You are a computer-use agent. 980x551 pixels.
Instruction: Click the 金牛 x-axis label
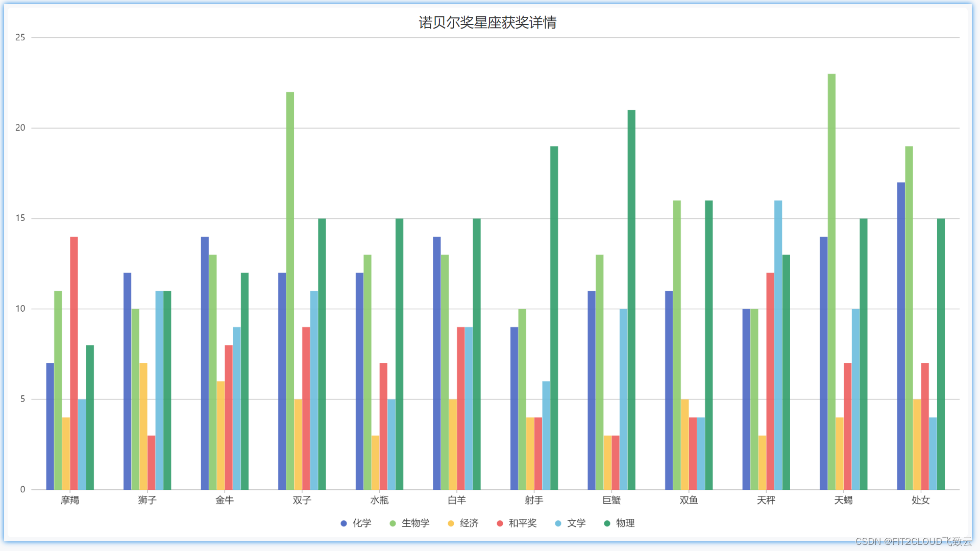pyautogui.click(x=225, y=500)
